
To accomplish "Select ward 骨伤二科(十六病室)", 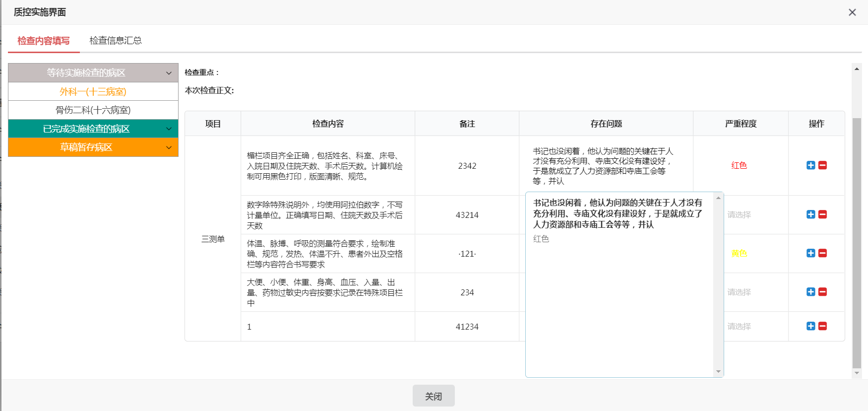I will coord(93,110).
